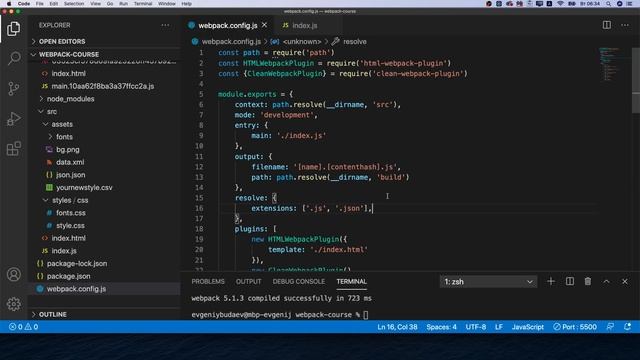Switch to the Debug Console tab

pyautogui.click(x=298, y=281)
